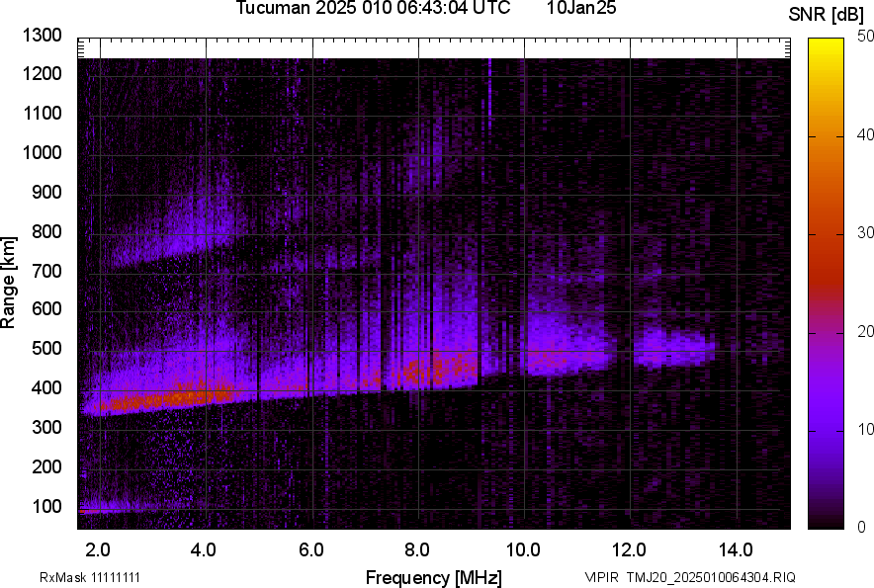Click the yellow top of the SNR colorbar
The width and height of the screenshot is (874, 588).
tap(830, 49)
